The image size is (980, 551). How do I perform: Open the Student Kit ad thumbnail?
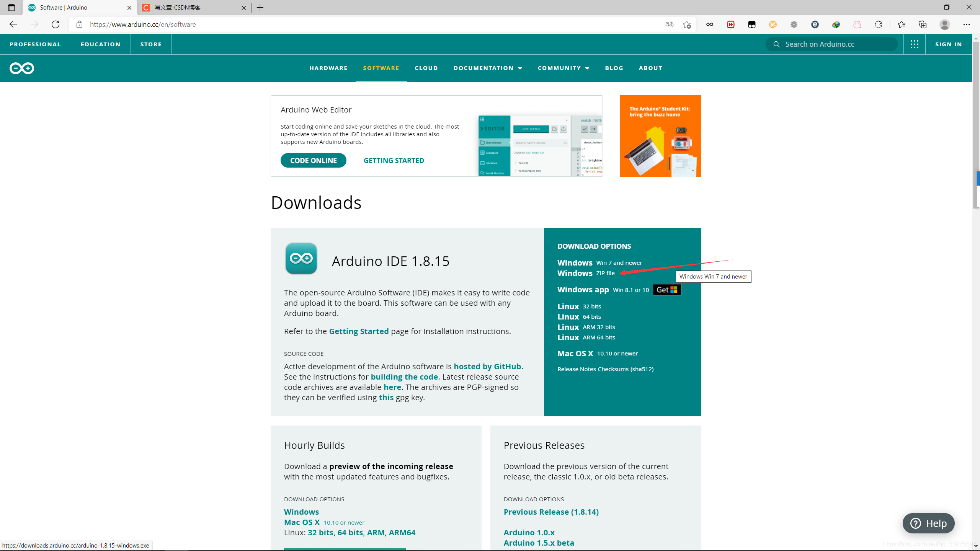[x=660, y=136]
